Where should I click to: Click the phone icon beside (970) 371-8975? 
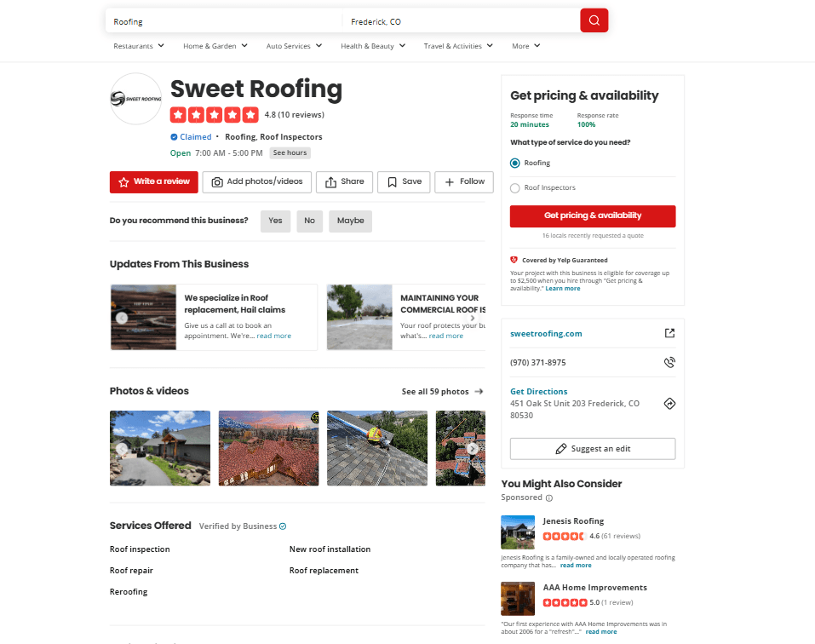[669, 361]
